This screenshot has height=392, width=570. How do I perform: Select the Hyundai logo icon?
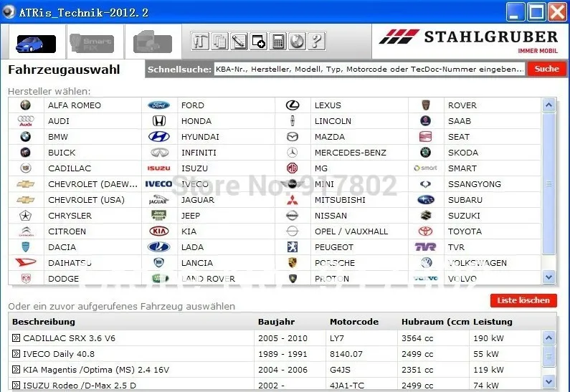point(159,137)
